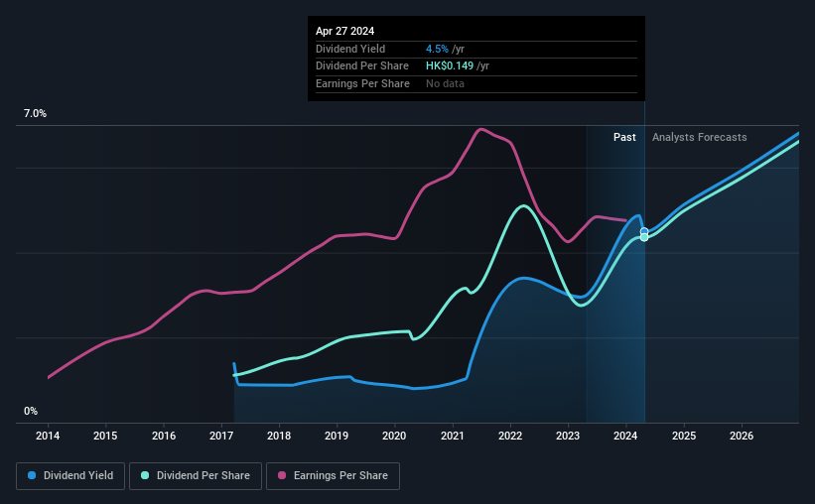Toggle the Earnings Per Share legend button
Viewport: 815px width, 504px height.
coord(334,476)
